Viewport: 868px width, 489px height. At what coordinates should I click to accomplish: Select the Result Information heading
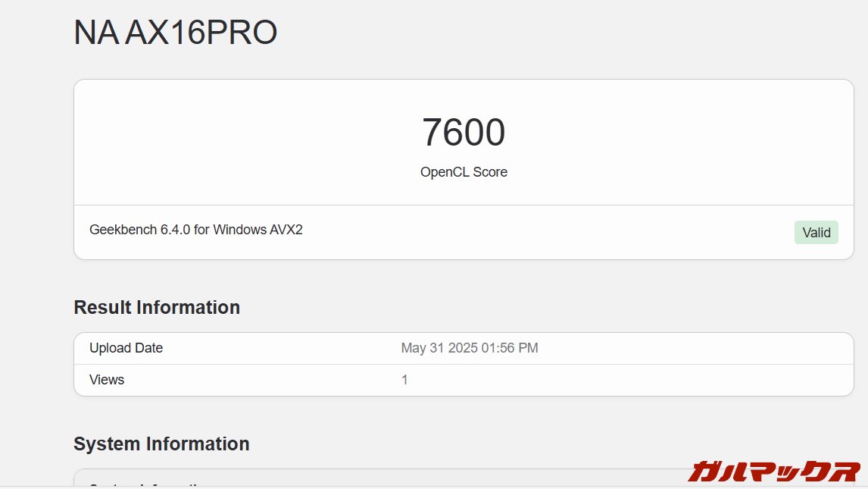click(x=157, y=307)
